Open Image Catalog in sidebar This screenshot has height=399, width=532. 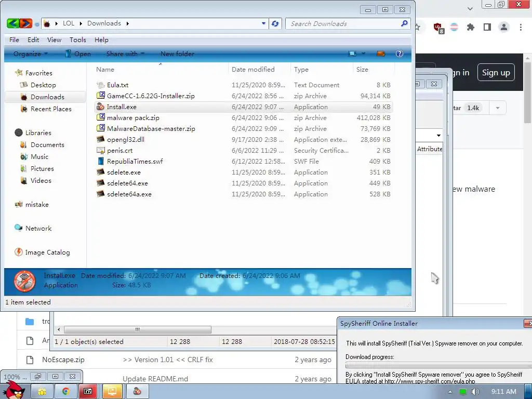(x=47, y=252)
